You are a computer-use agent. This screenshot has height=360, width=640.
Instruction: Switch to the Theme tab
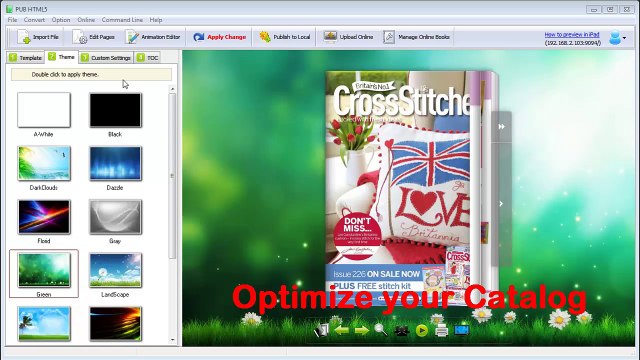point(61,57)
